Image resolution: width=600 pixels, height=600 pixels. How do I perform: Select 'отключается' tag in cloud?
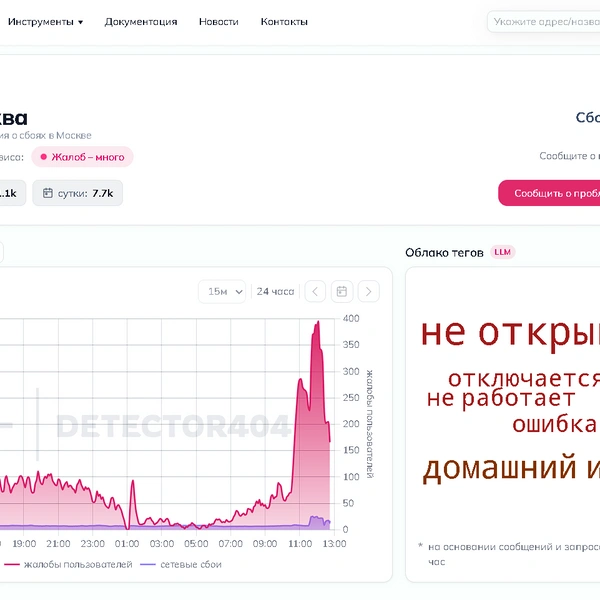(524, 379)
